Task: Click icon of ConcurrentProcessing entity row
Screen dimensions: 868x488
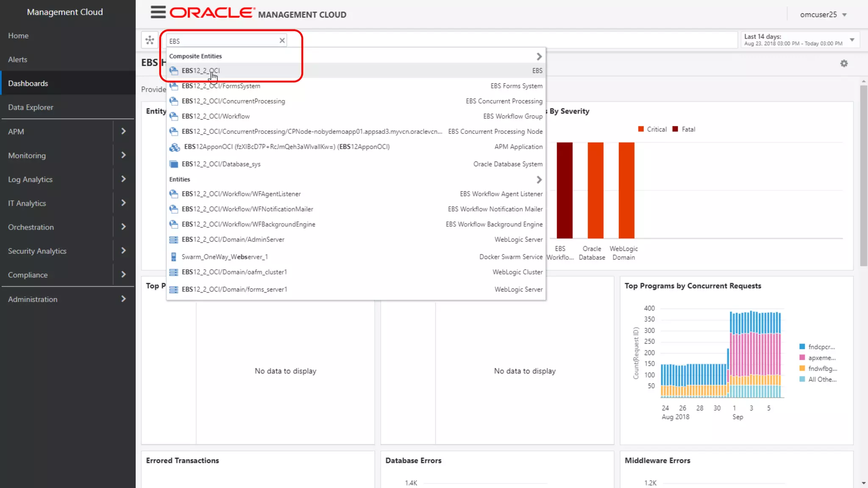Action: click(x=174, y=101)
